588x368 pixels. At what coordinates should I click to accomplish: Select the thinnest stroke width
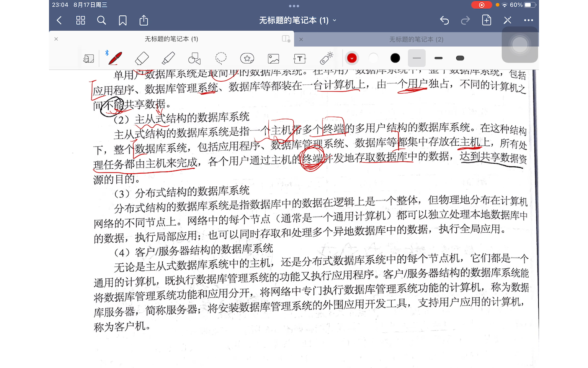pyautogui.click(x=417, y=58)
